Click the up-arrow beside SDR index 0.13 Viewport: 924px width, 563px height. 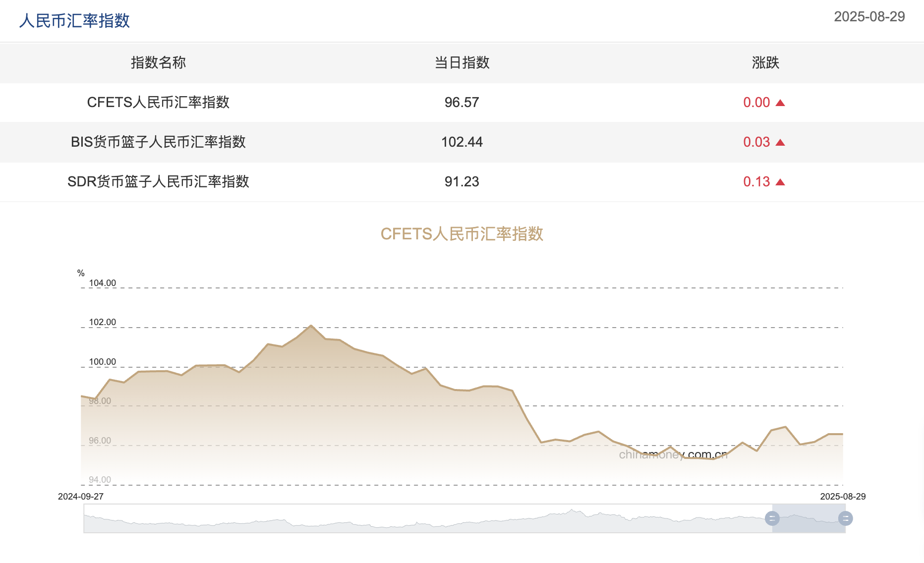coord(780,182)
